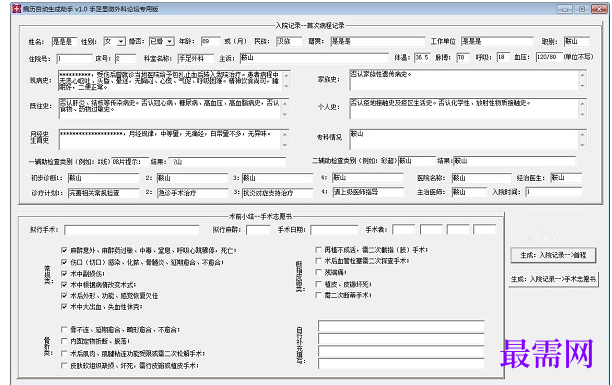Click the 经治医生 input field
Image resolution: width=612 pixels, height=385 pixels.
(x=566, y=178)
